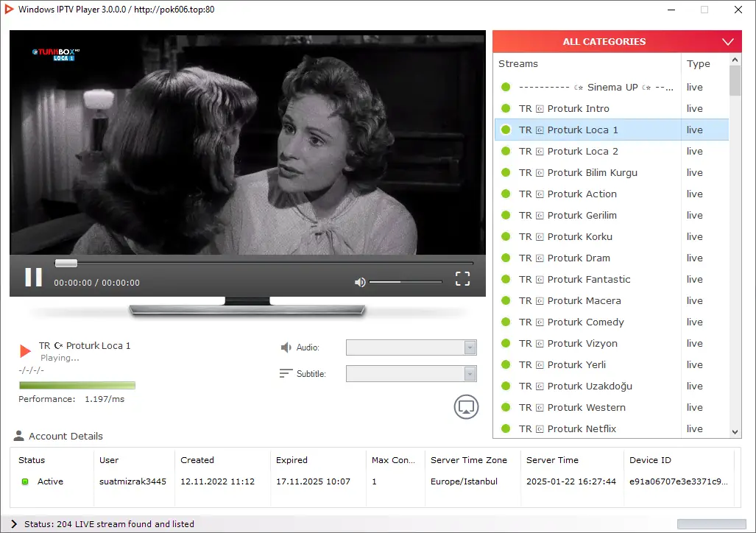Click the green dot beside Proturk Comedy

tap(506, 322)
